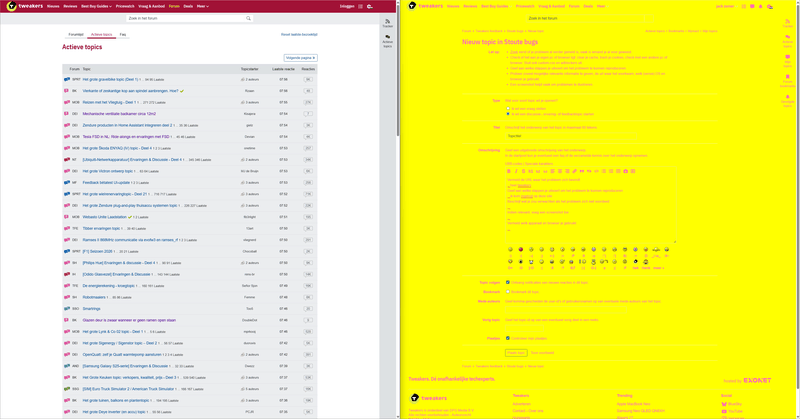
Task: Open Best Buy Guides in yellow window nav
Action: [496, 7]
